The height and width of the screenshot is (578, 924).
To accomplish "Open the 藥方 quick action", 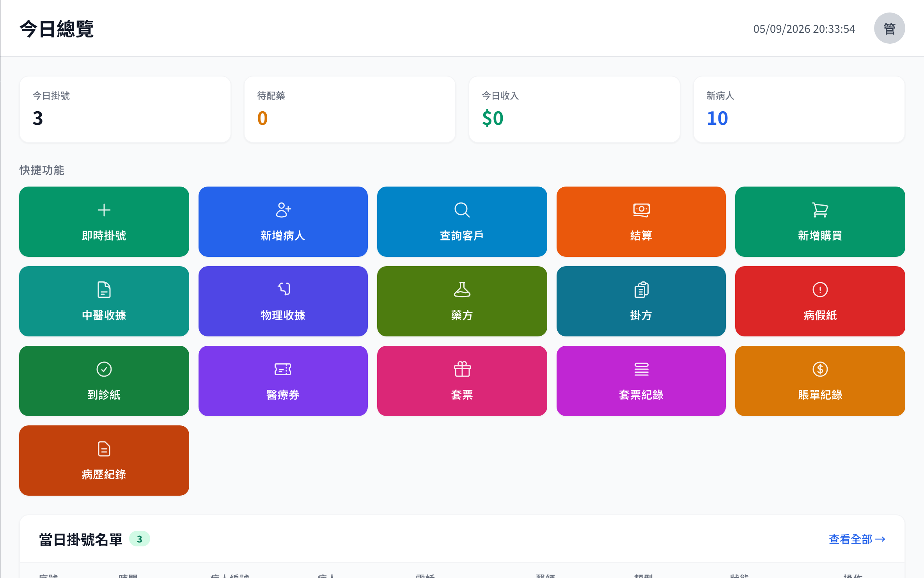I will pos(462,301).
